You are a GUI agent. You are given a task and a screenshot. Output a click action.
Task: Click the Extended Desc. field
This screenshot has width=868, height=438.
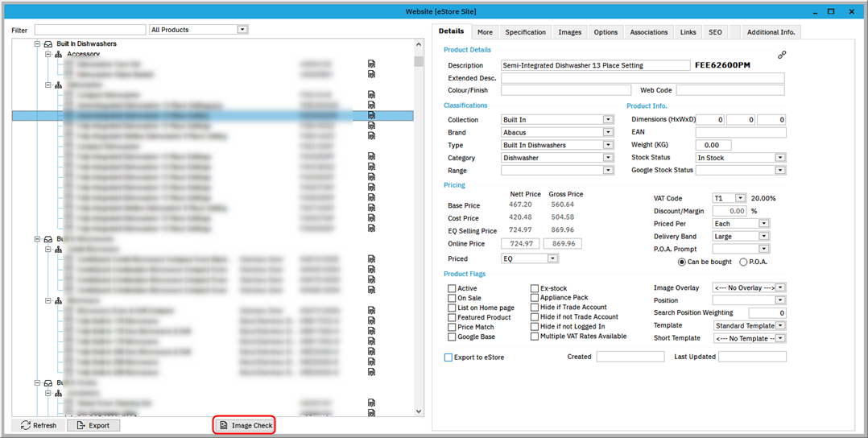(643, 78)
